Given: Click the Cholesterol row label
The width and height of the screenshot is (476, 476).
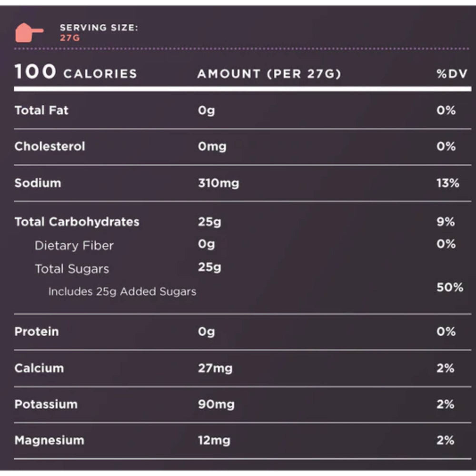Looking at the screenshot, I should coord(50,146).
